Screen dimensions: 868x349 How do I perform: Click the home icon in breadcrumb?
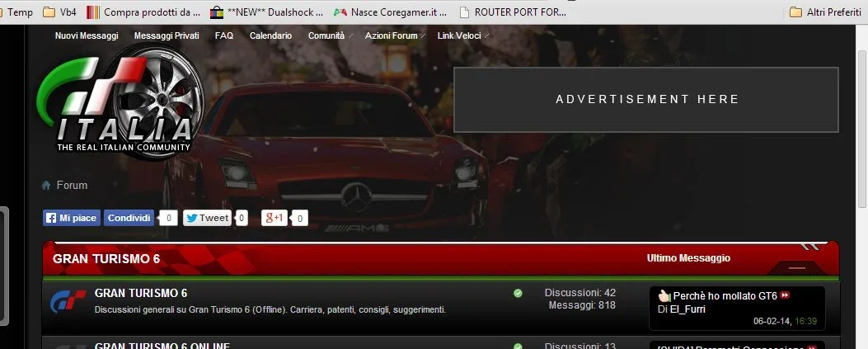tap(46, 185)
